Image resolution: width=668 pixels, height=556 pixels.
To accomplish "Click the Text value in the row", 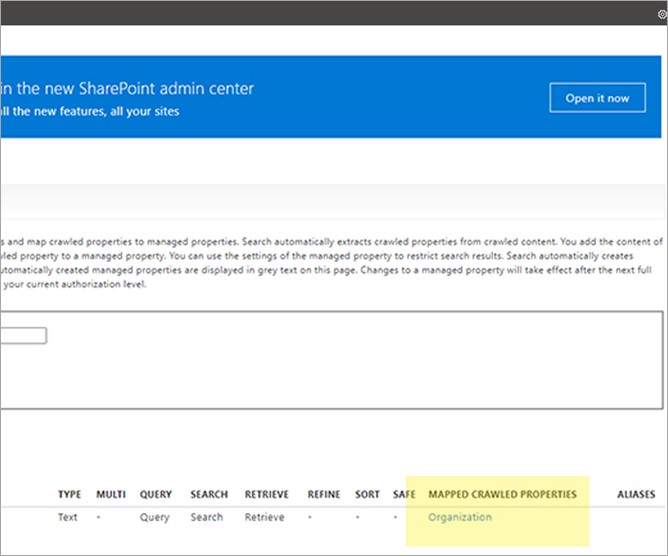I will (67, 517).
